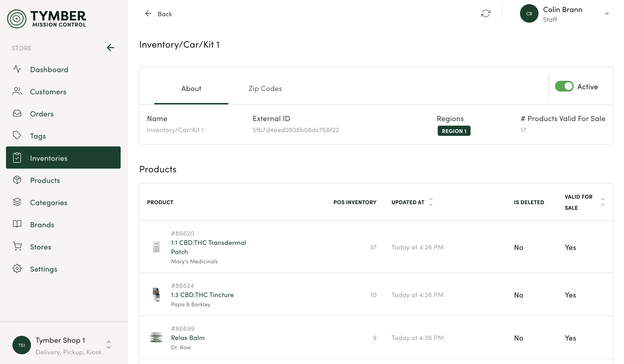The image size is (624, 364).
Task: Click the refresh sync icon in header
Action: pos(485,13)
